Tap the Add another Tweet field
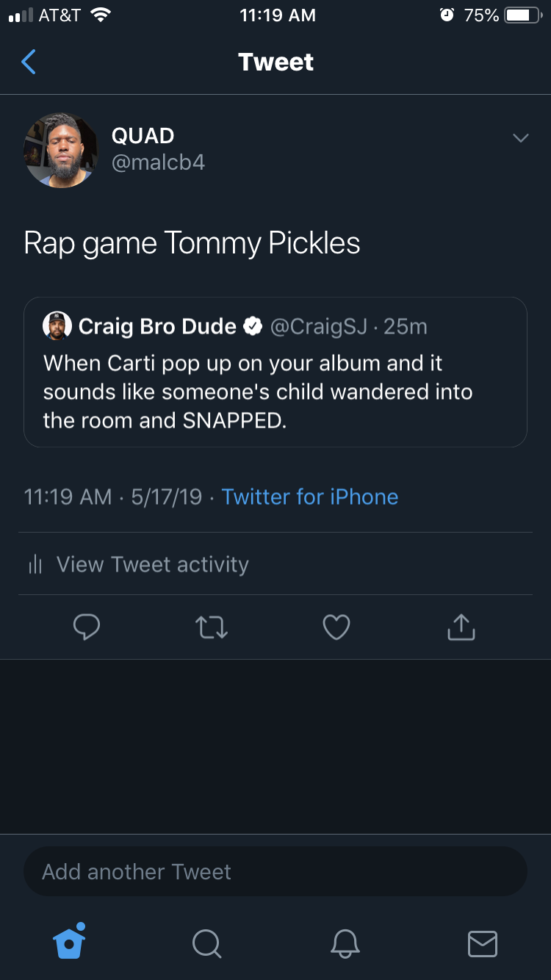 (x=275, y=872)
